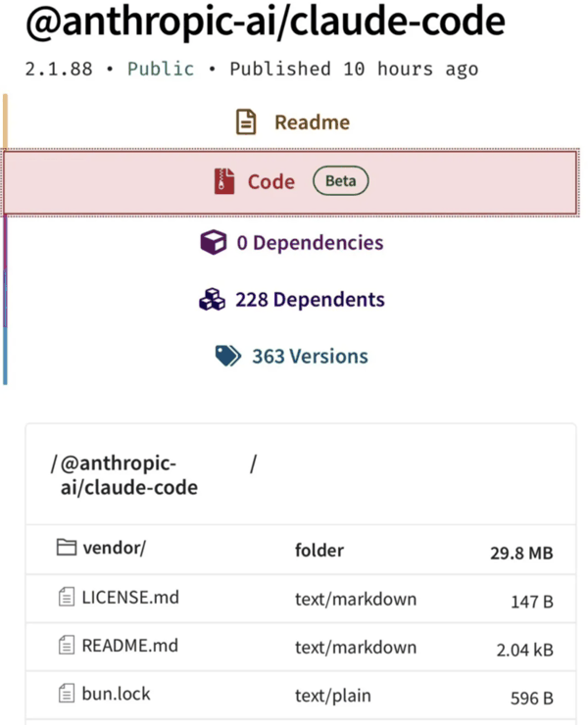The width and height of the screenshot is (588, 725).
Task: Click the bun.lock file icon
Action: (x=67, y=695)
